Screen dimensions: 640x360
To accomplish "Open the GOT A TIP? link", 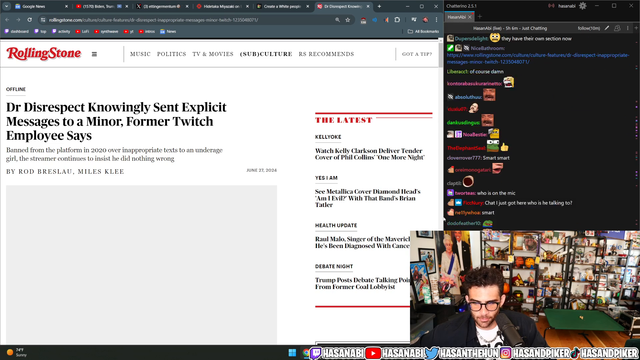I will click(x=417, y=54).
